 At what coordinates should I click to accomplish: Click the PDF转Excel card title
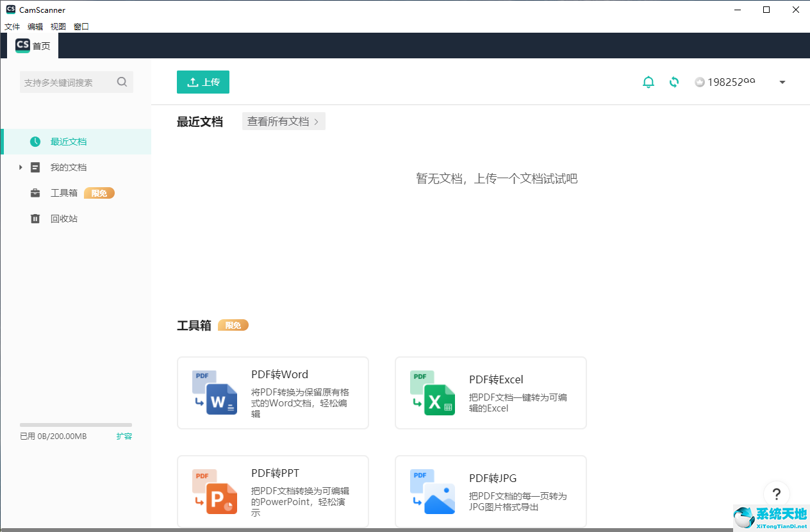tap(496, 379)
